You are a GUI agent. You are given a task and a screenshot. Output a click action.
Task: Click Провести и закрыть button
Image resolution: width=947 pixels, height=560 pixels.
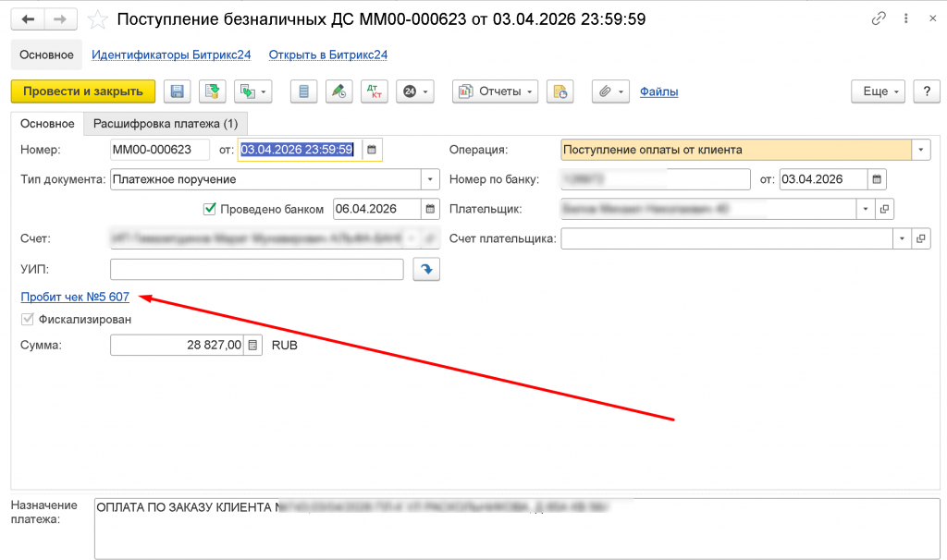pos(83,91)
